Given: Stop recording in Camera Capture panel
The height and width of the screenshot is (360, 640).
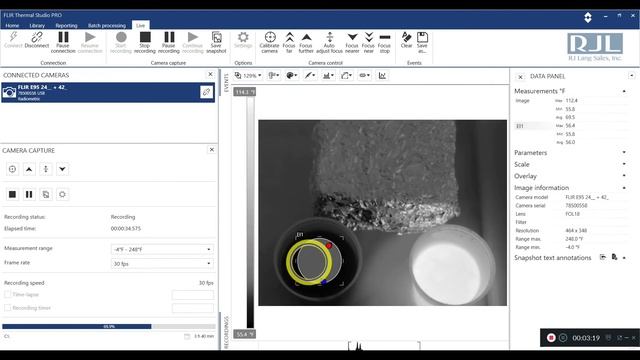Looking at the screenshot, I should tap(12, 194).
